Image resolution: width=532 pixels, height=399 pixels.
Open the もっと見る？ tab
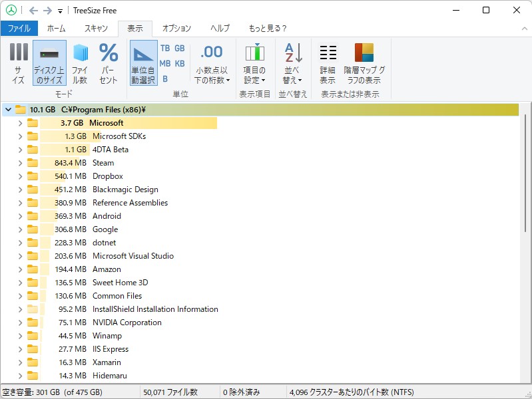(x=268, y=29)
